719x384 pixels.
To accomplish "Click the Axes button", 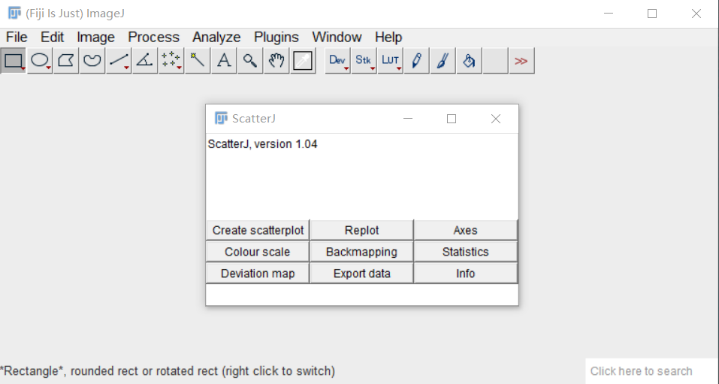I will [x=465, y=230].
